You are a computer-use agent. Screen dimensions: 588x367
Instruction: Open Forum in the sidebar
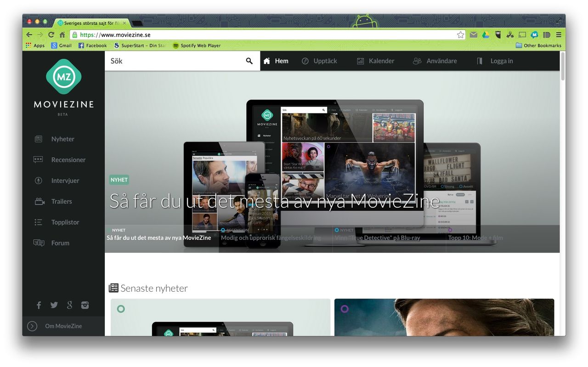[51, 243]
